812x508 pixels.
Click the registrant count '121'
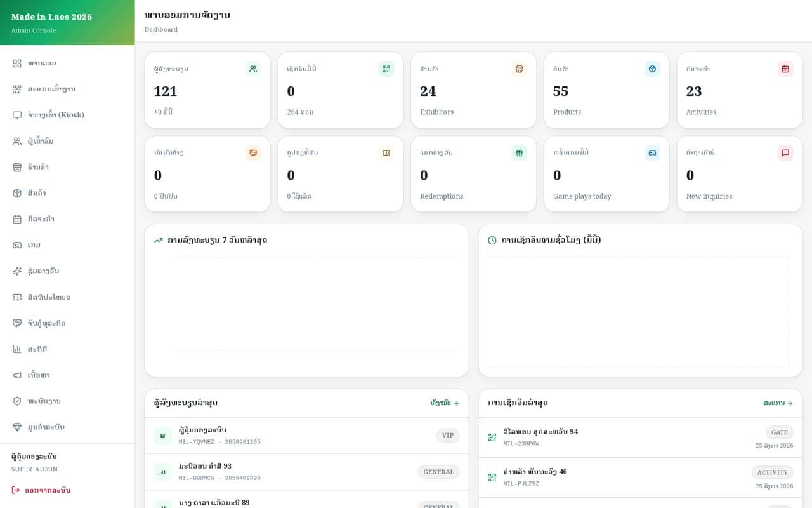click(x=166, y=91)
